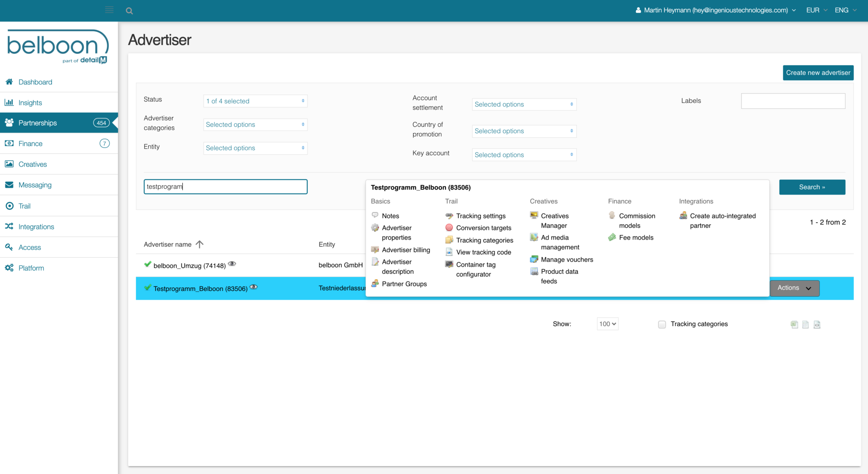Click the Create new advertiser button
868x474 pixels.
pyautogui.click(x=818, y=72)
